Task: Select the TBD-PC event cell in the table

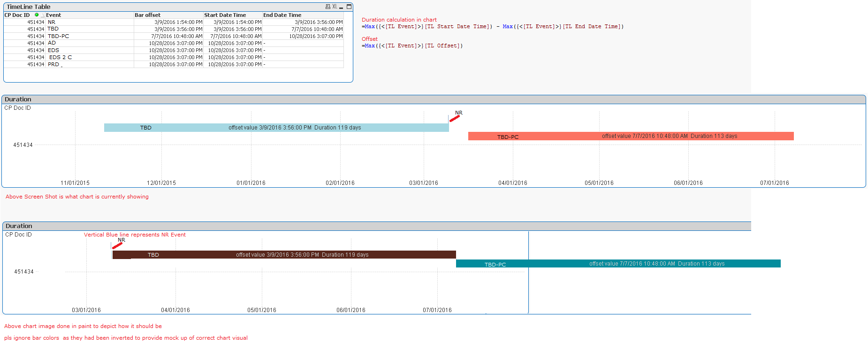Action: pyautogui.click(x=58, y=36)
